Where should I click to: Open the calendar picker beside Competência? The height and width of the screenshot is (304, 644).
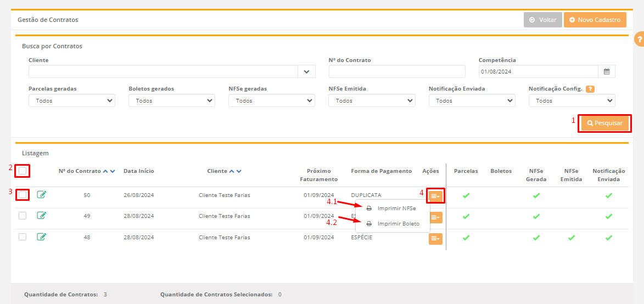click(x=607, y=71)
